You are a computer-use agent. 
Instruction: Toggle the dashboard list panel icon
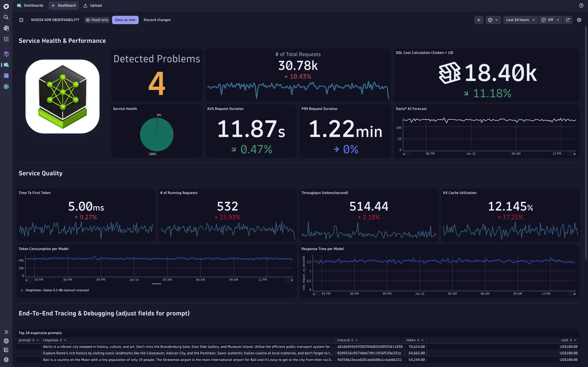21,20
